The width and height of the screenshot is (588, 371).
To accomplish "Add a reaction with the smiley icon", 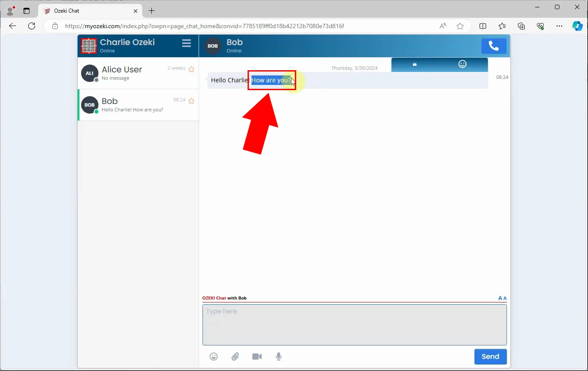I will click(463, 64).
